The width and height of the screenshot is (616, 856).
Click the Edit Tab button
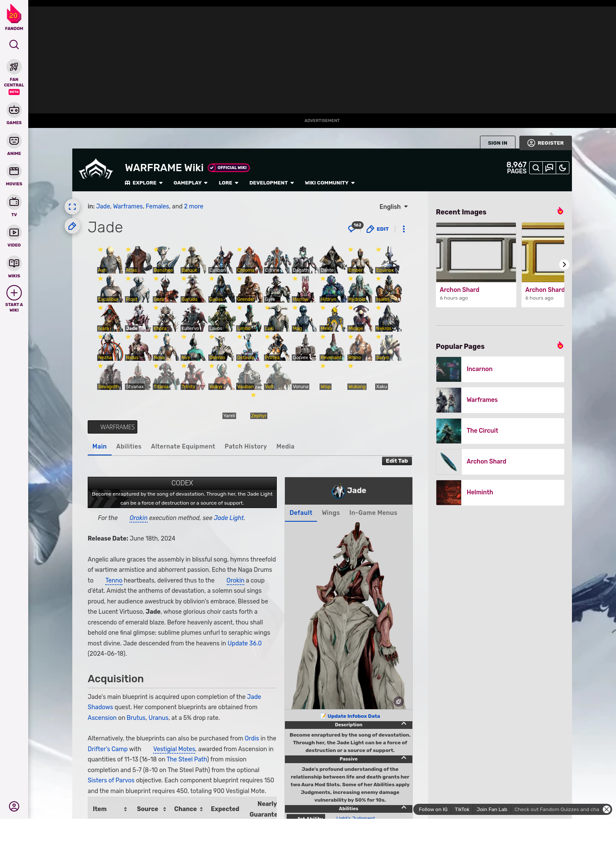click(397, 461)
